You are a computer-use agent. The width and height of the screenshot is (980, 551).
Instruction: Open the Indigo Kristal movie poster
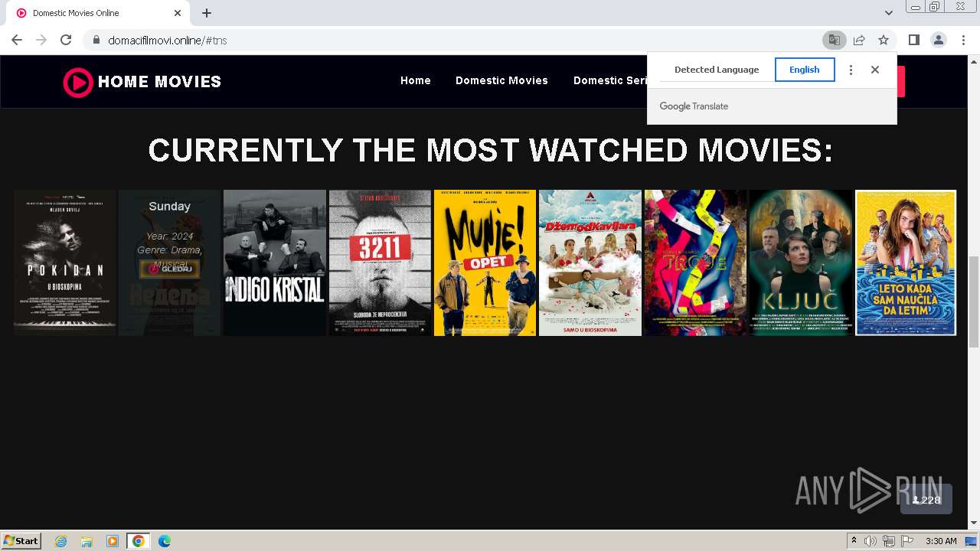[275, 262]
